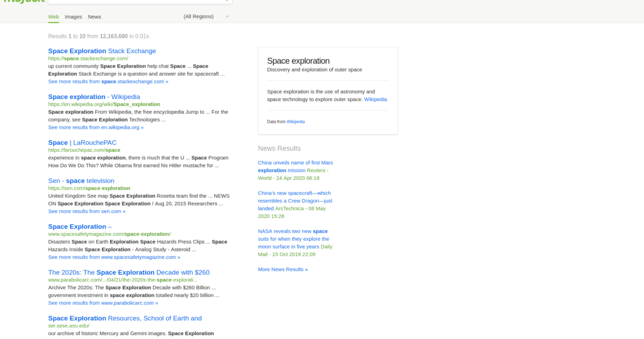Switch to the Images tab
Screen dimensions: 644x339
73,17
